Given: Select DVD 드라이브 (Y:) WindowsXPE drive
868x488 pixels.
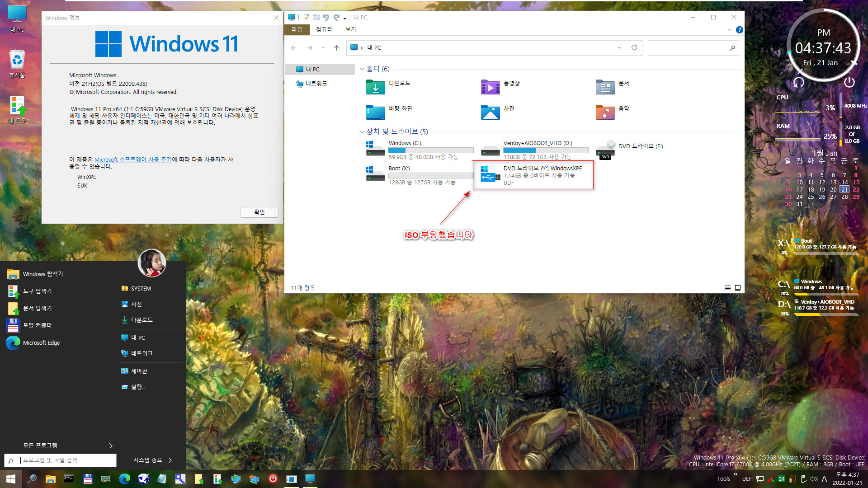Looking at the screenshot, I should [533, 175].
